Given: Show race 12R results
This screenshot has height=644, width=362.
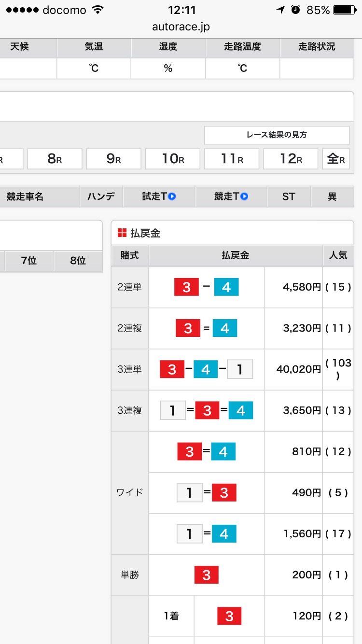Looking at the screenshot, I should [x=291, y=159].
